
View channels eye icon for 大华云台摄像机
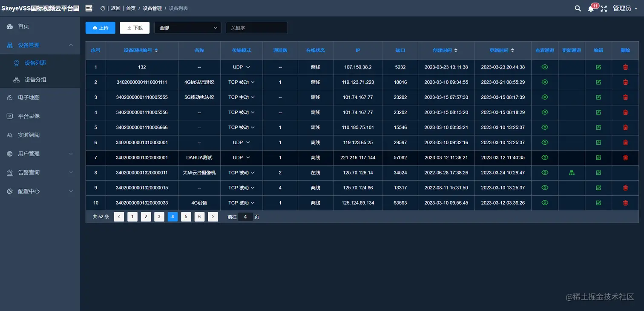click(545, 172)
